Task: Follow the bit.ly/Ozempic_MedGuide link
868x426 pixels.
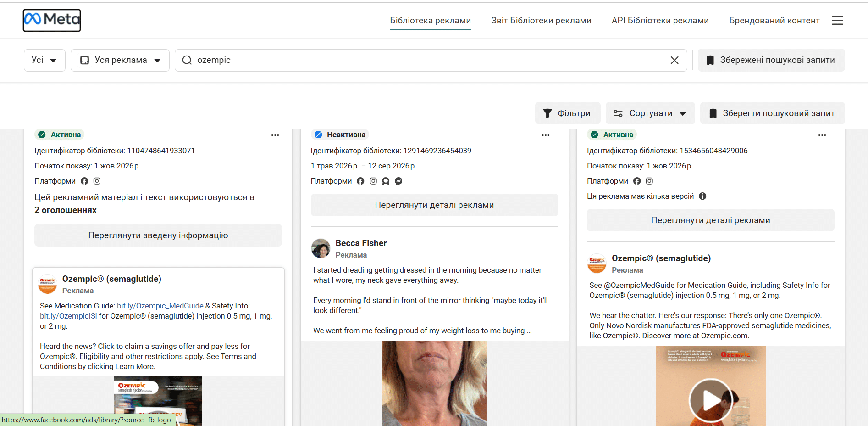Action: pos(160,306)
